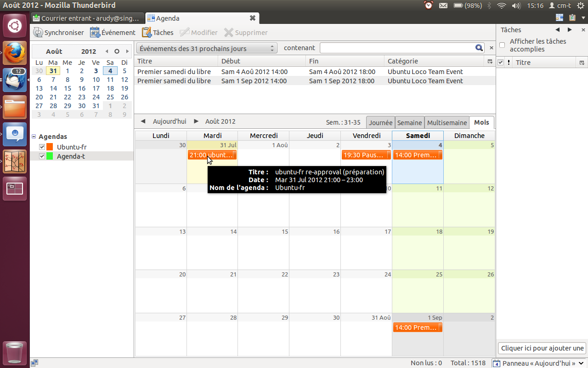Open the Trash in the launcher
Screen dimensions: 588x368
[15, 353]
